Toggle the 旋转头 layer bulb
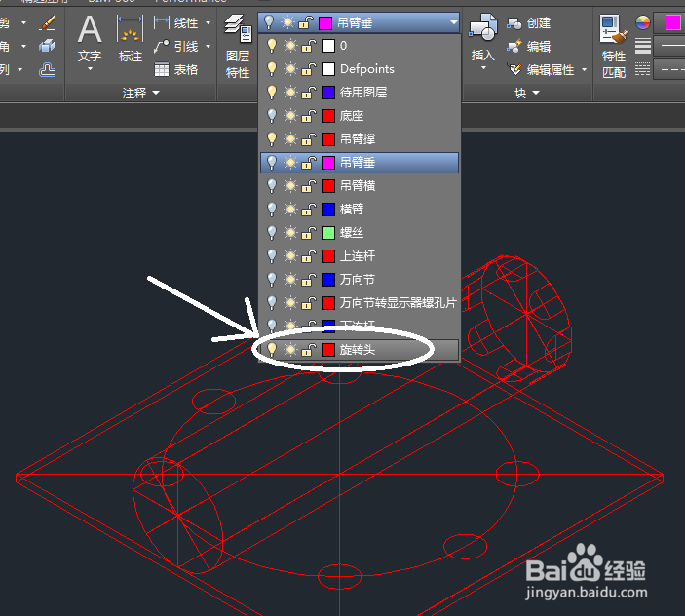 pos(272,350)
